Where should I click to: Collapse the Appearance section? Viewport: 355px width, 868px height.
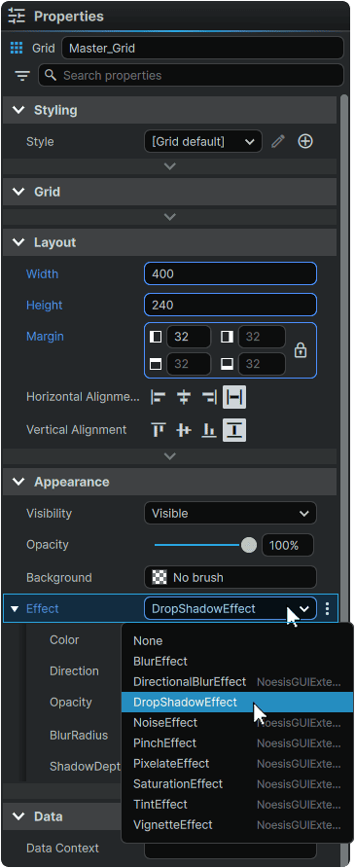click(x=18, y=482)
